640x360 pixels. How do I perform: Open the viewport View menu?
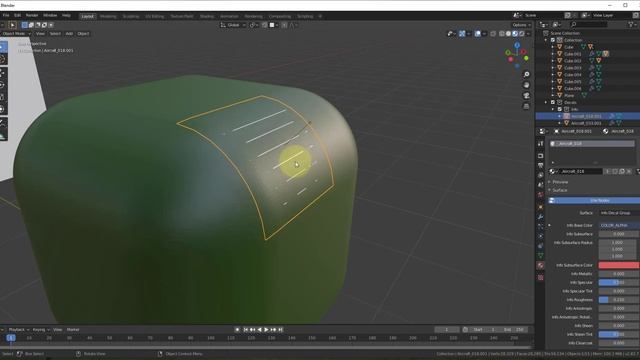[40, 33]
